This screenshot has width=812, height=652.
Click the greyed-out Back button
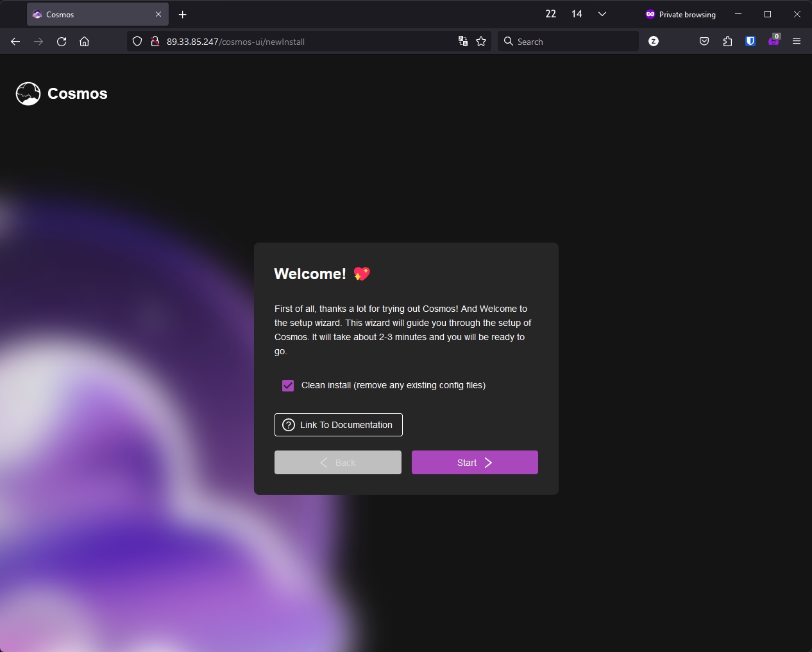coord(338,463)
